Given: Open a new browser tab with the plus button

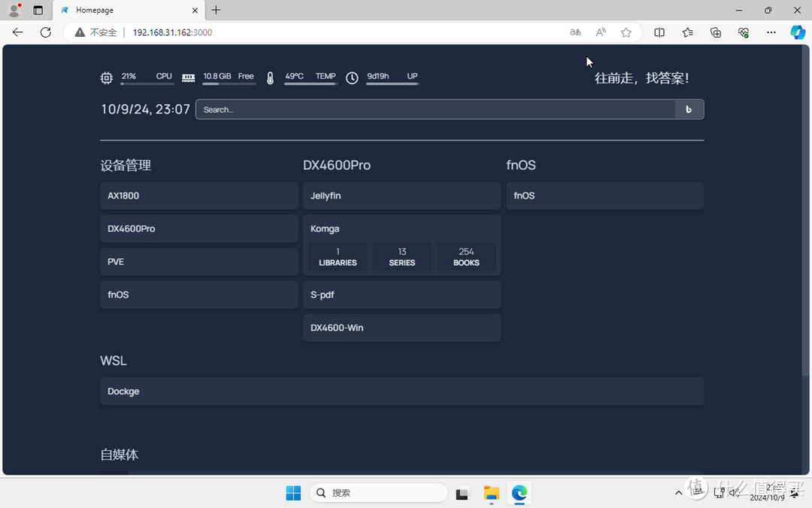Looking at the screenshot, I should coord(216,10).
